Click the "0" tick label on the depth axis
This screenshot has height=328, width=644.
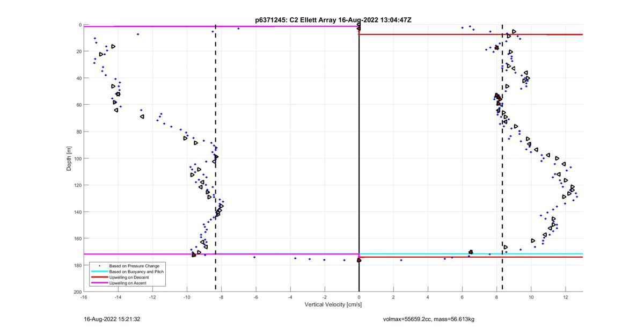(79, 25)
